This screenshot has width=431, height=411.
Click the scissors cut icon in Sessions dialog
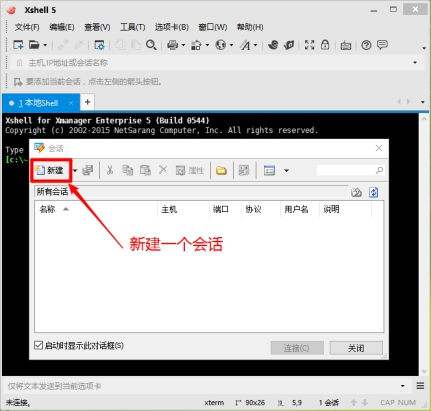click(110, 170)
